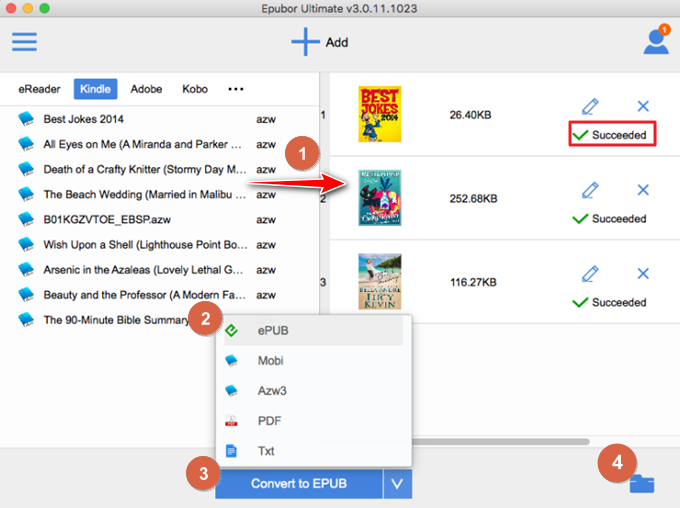Click the Best Jokes 2014 cover thumbnail

(x=380, y=114)
